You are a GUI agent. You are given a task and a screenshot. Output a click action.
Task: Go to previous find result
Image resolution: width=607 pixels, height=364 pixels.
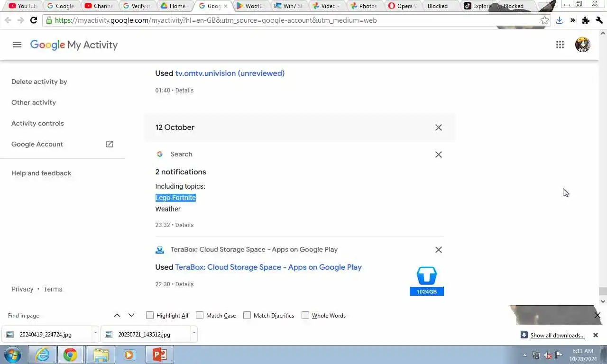117,315
